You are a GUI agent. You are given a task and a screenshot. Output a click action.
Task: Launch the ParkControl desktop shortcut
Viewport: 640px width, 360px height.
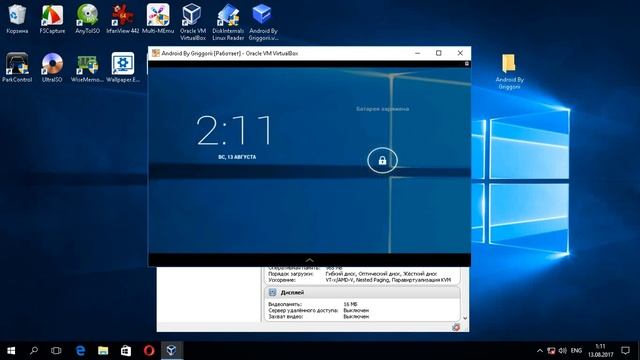(17, 68)
